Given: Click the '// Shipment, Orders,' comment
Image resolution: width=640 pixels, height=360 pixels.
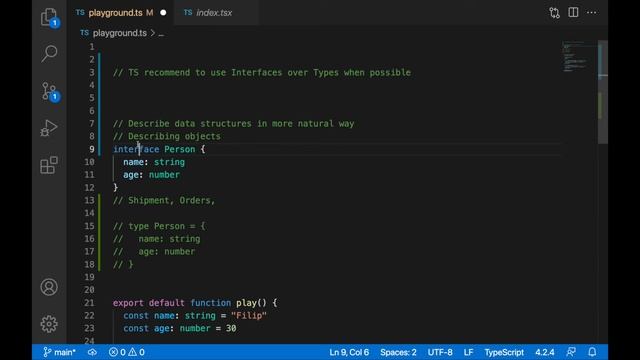Looking at the screenshot, I should point(164,200).
